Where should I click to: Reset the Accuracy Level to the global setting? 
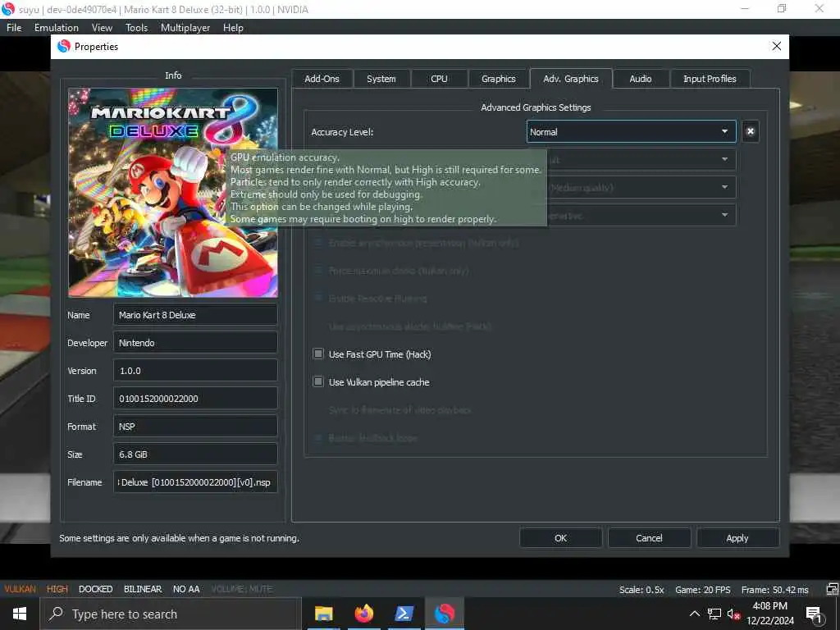click(x=750, y=131)
